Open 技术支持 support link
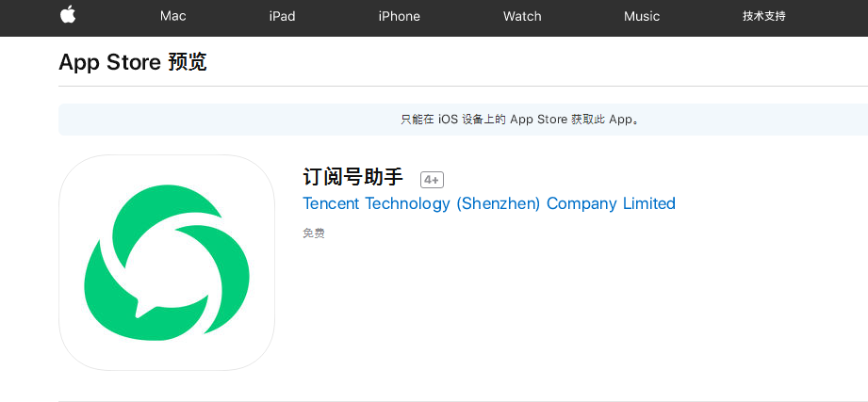Image resolution: width=868 pixels, height=402 pixels. point(764,16)
